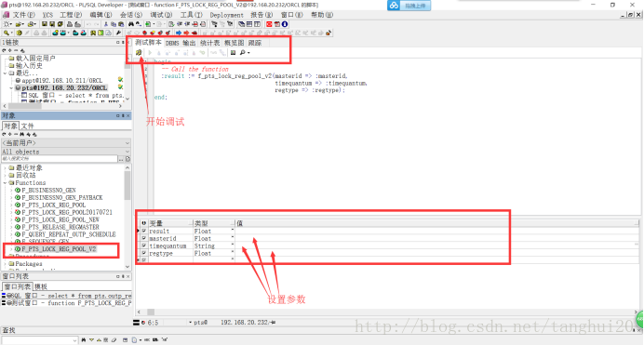Collapse the Functions folder

(x=5, y=182)
